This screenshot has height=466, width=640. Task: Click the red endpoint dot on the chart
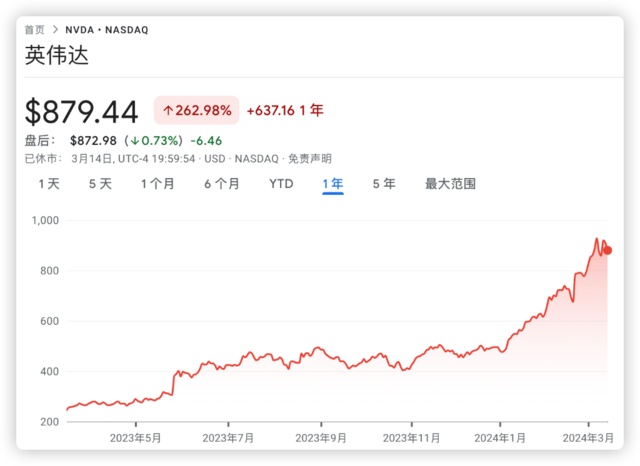(607, 250)
